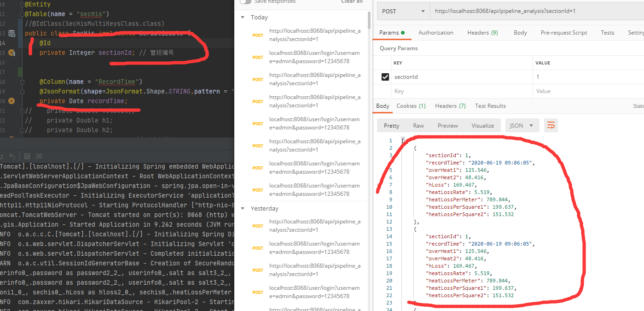Select the Raw response view button
Image resolution: width=644 pixels, height=311 pixels.
[418, 126]
